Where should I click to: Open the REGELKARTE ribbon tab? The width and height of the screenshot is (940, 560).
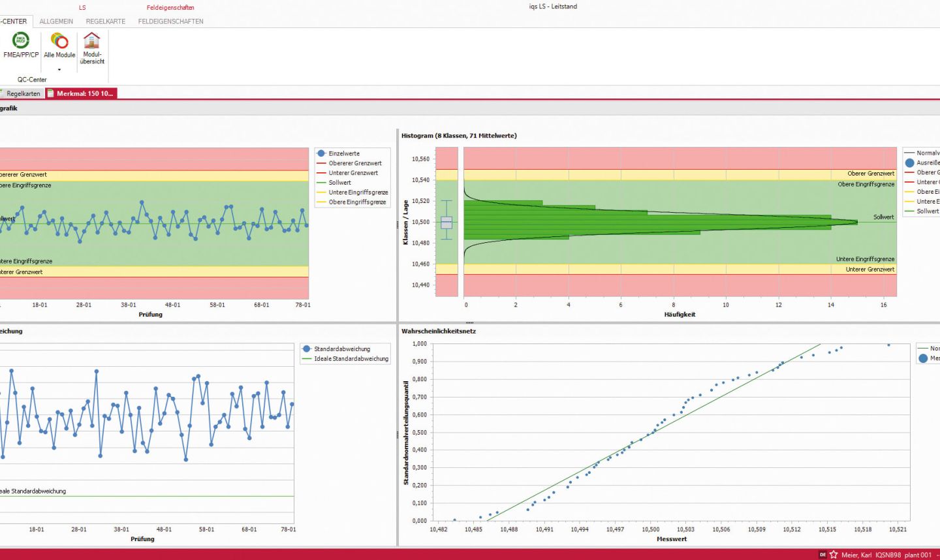tap(106, 22)
